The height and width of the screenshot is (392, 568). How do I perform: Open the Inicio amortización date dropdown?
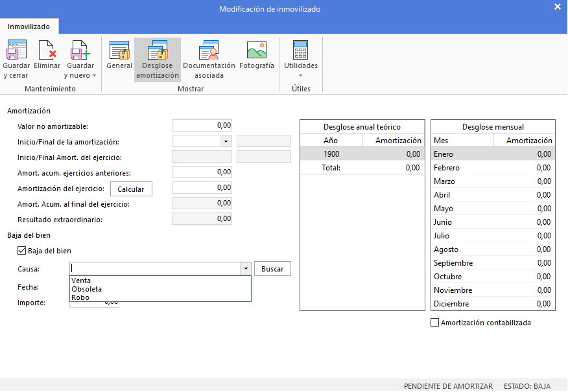pyautogui.click(x=226, y=141)
